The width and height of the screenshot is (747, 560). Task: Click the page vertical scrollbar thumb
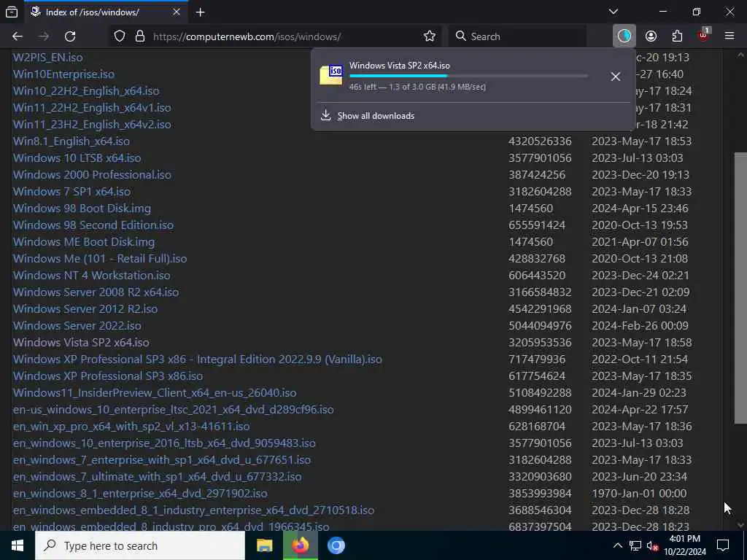tap(740, 287)
